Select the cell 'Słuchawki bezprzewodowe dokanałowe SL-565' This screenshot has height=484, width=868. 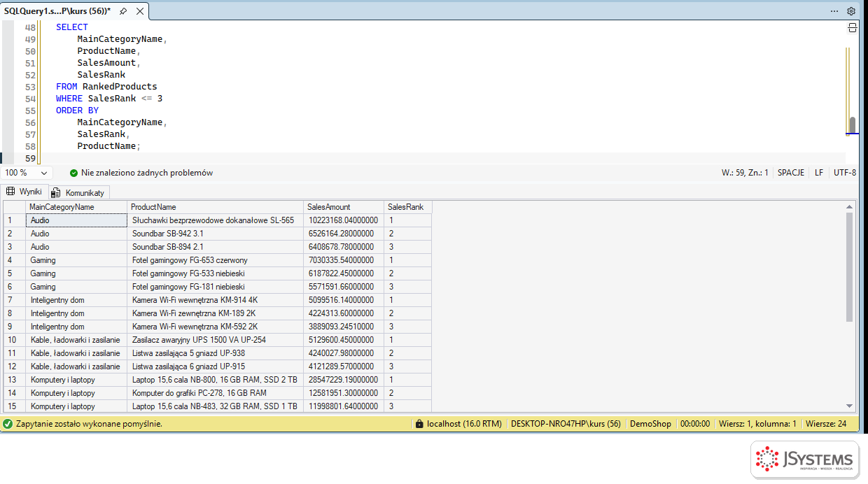pos(216,220)
